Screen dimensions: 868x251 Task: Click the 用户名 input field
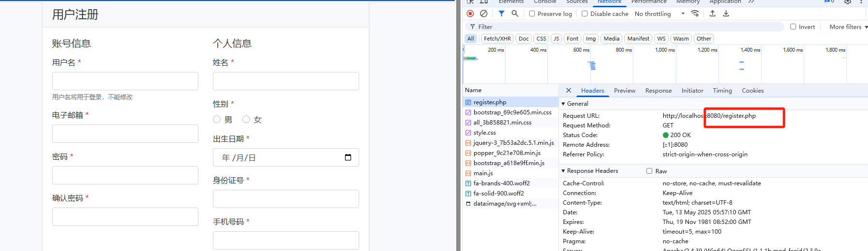tap(125, 81)
